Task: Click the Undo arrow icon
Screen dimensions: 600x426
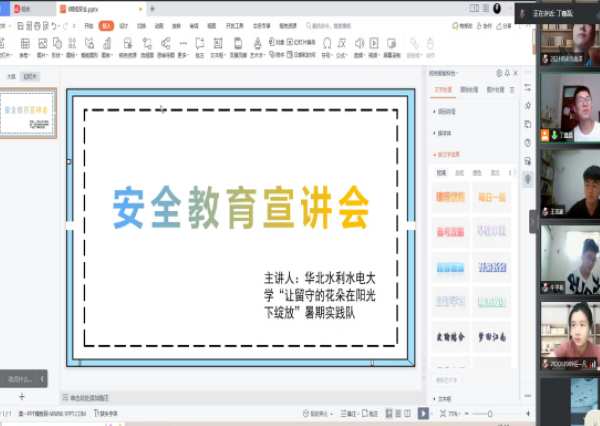Action: 55,26
